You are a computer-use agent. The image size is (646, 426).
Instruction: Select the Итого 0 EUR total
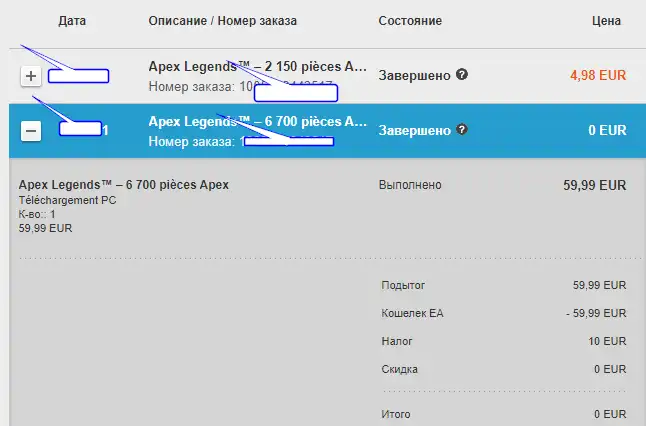pyautogui.click(x=610, y=414)
